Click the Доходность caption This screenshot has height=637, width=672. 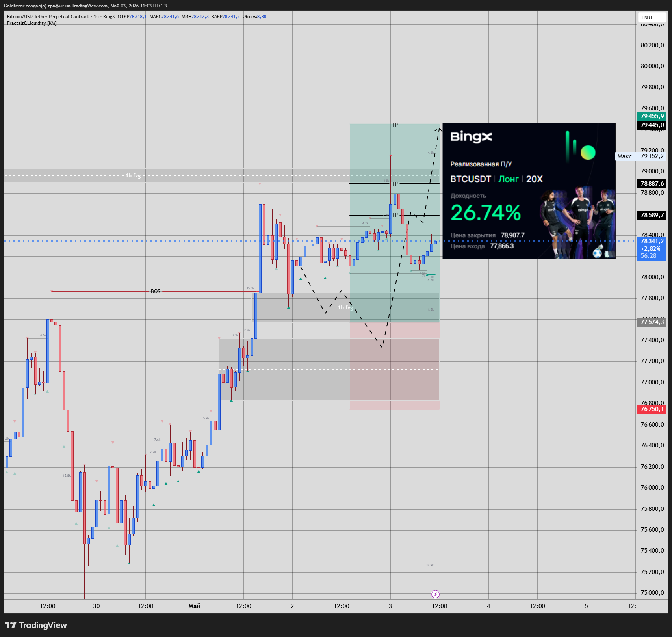(468, 196)
